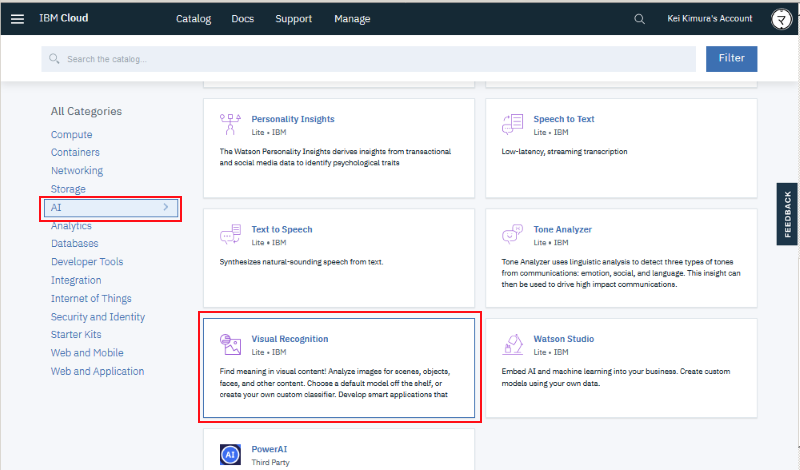Click 'Lite • IBM' under Visual Recognition
The height and width of the screenshot is (470, 800).
(268, 352)
